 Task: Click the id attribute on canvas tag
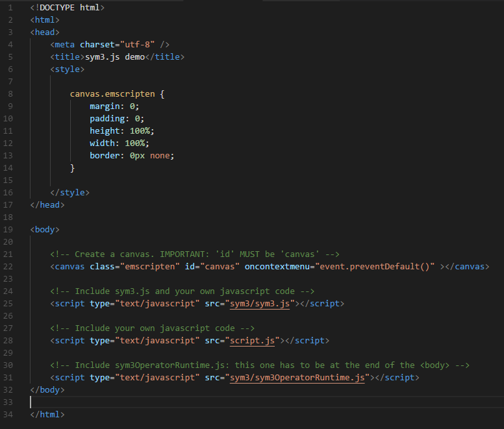(x=190, y=267)
